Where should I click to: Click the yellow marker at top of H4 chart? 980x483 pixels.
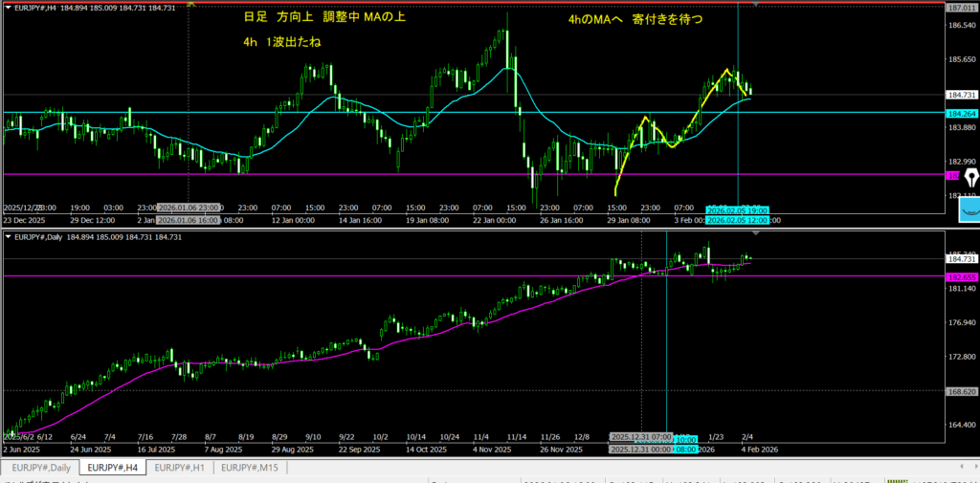[190, 3]
